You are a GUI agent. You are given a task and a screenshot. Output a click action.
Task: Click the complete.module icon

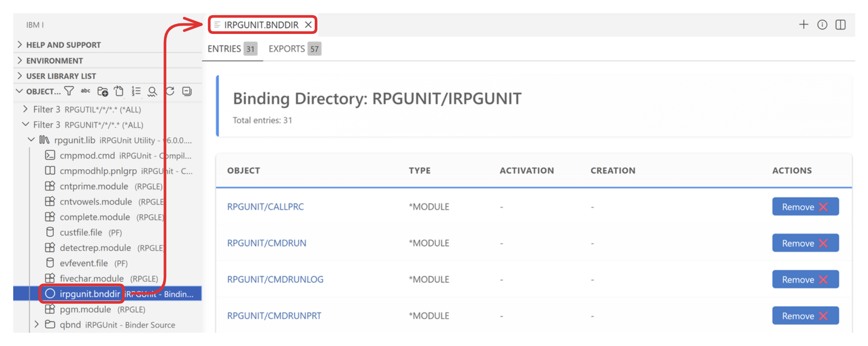click(50, 217)
